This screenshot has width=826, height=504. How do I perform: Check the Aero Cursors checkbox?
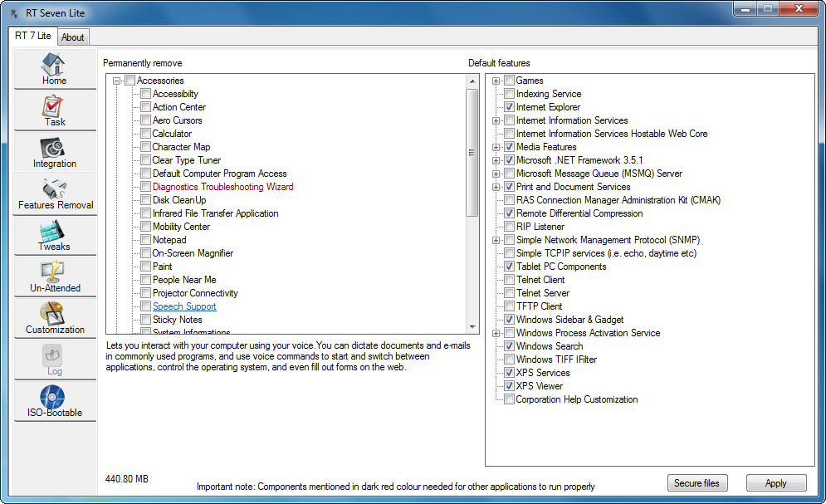click(146, 120)
